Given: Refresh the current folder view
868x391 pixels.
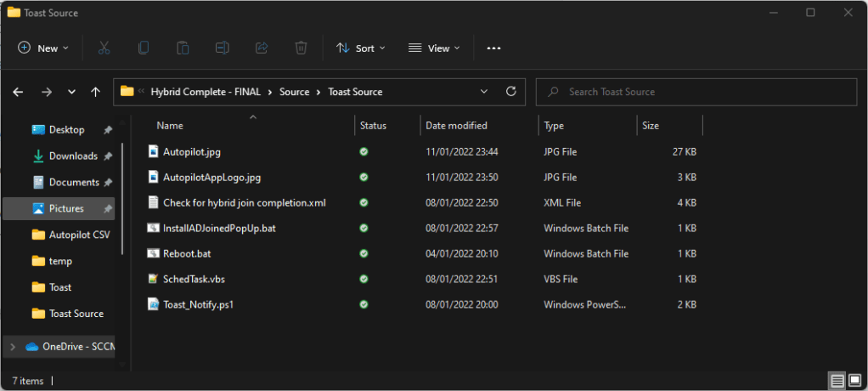Looking at the screenshot, I should click(x=510, y=92).
